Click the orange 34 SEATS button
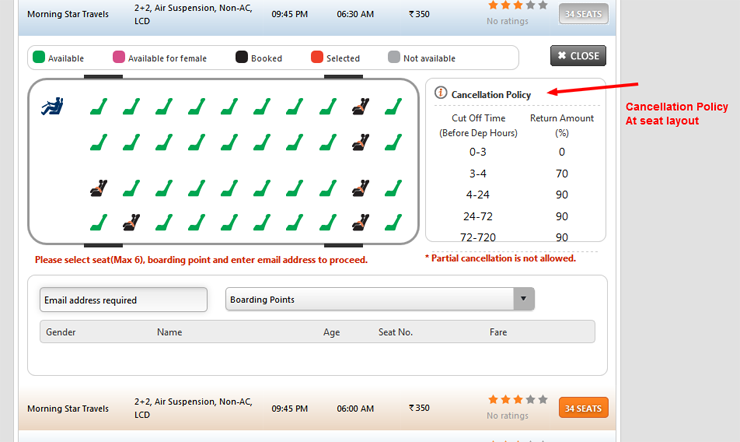The width and height of the screenshot is (740, 442). 583,408
